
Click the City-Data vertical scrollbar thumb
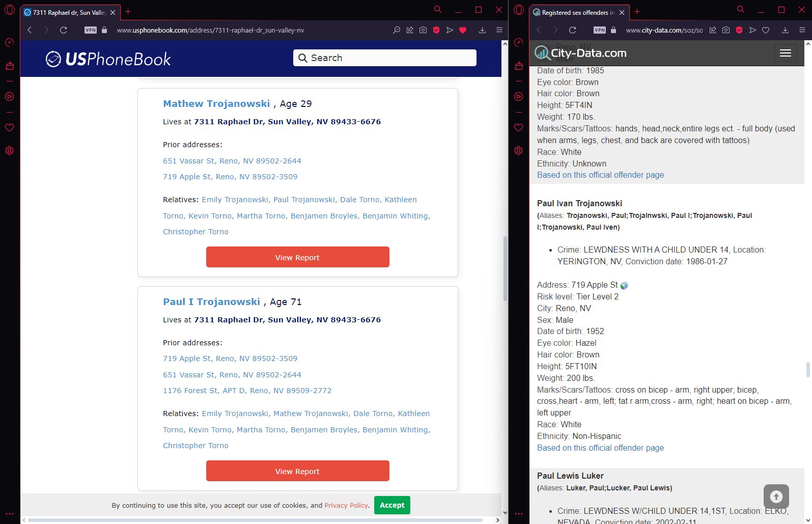pos(808,370)
